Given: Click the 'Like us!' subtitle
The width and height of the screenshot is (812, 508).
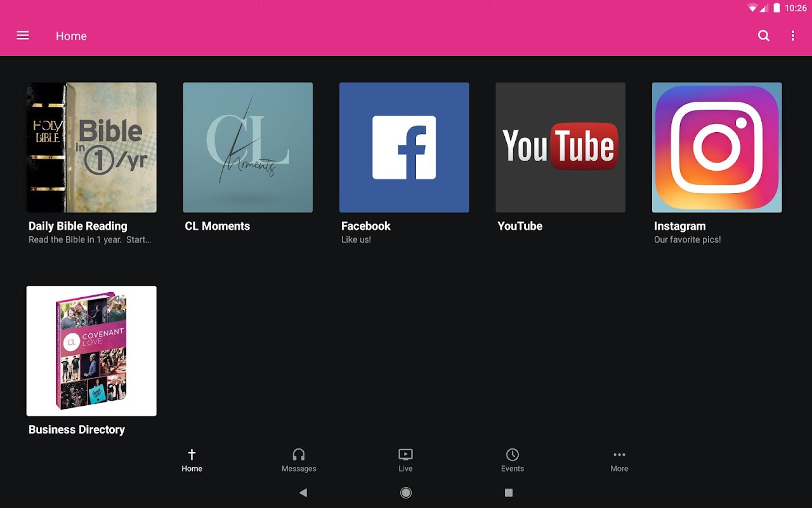Looking at the screenshot, I should point(356,240).
